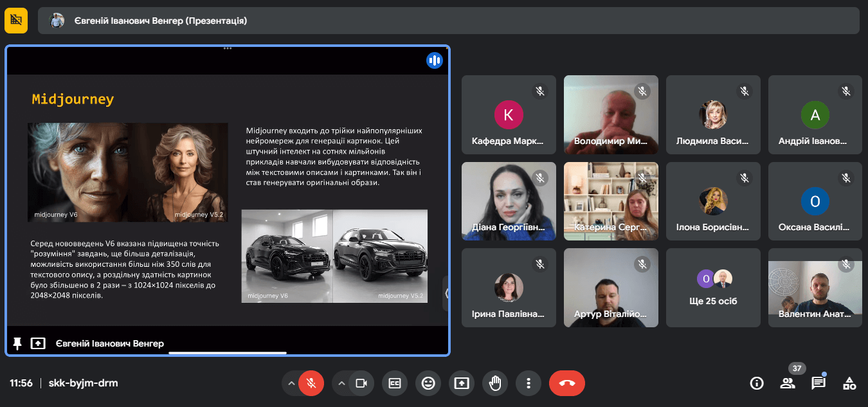Click the muted mic icon on Катерина tile
This screenshot has width=868, height=407.
click(x=642, y=177)
